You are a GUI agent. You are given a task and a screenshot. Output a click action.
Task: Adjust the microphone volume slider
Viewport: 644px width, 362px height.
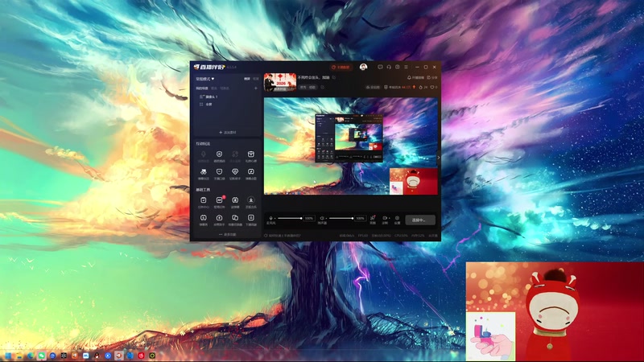(290, 218)
